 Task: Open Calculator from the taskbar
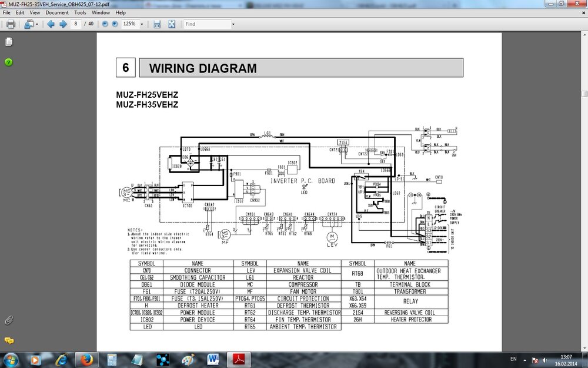pos(112,360)
